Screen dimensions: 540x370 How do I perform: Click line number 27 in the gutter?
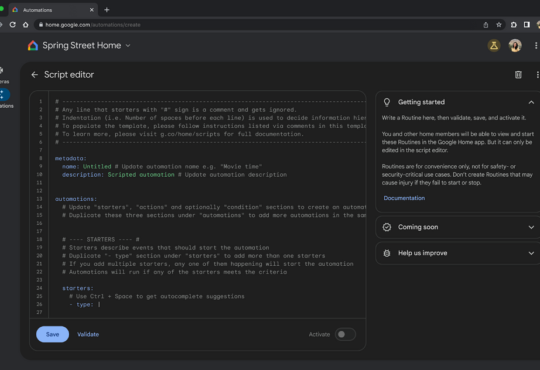[39, 312]
